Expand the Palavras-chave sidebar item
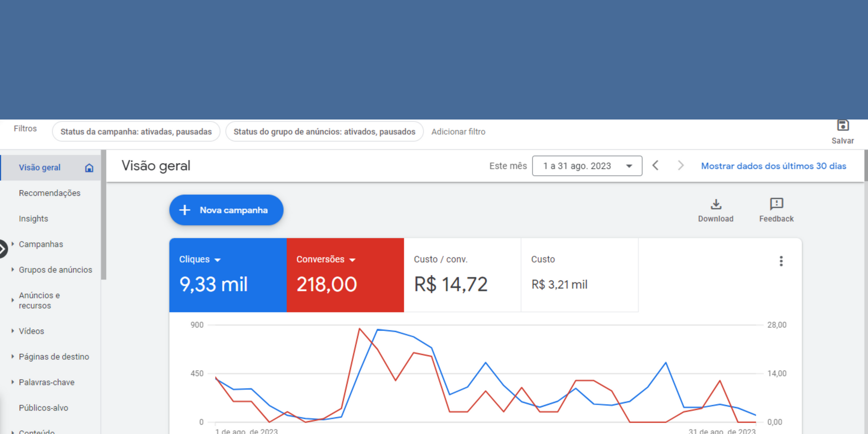868x434 pixels. pyautogui.click(x=46, y=382)
